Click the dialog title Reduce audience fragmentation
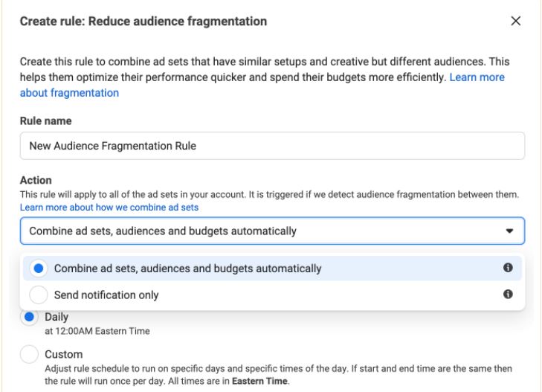This screenshot has width=542, height=392. click(x=143, y=22)
